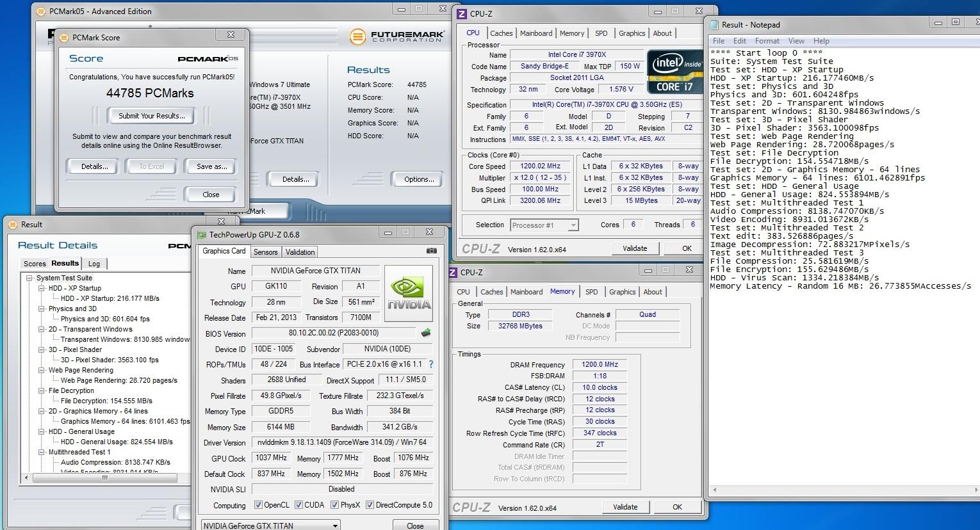The height and width of the screenshot is (530, 980).
Task: Click OK in lower CPU-Z window
Action: (x=677, y=507)
